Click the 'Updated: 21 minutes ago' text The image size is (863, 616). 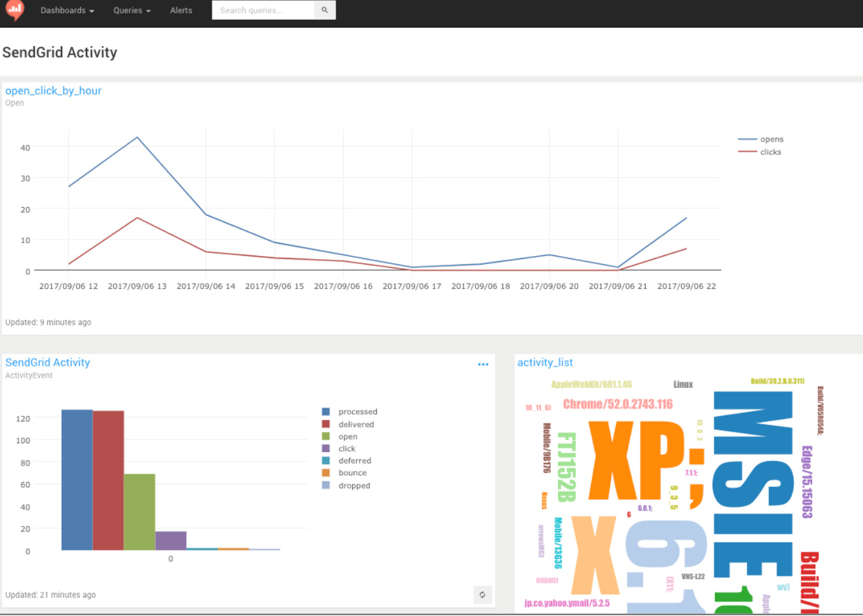pos(51,595)
